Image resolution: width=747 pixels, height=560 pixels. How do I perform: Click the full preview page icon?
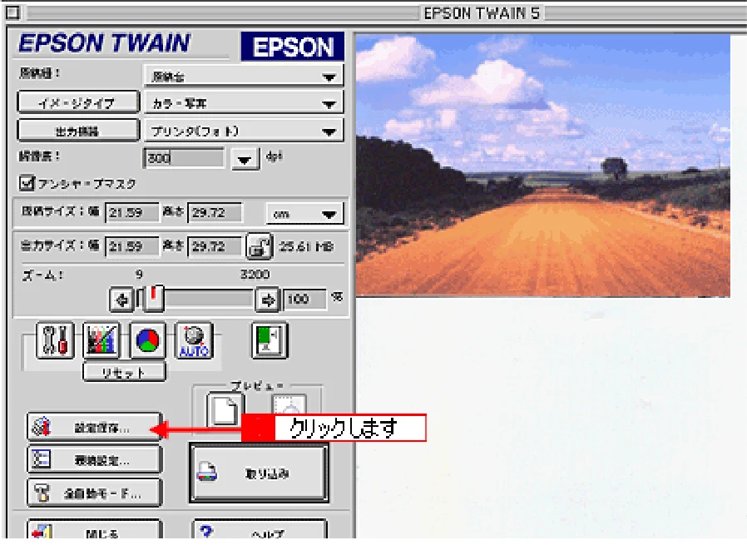click(x=225, y=410)
